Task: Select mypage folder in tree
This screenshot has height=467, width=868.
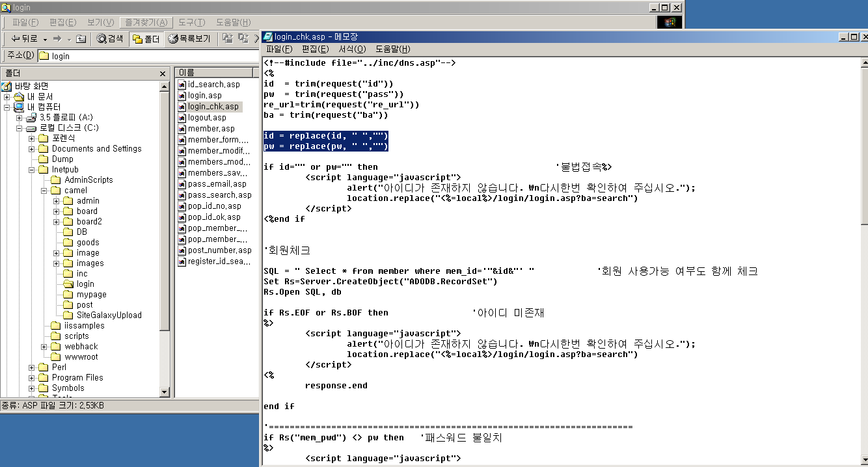Action: tap(91, 294)
